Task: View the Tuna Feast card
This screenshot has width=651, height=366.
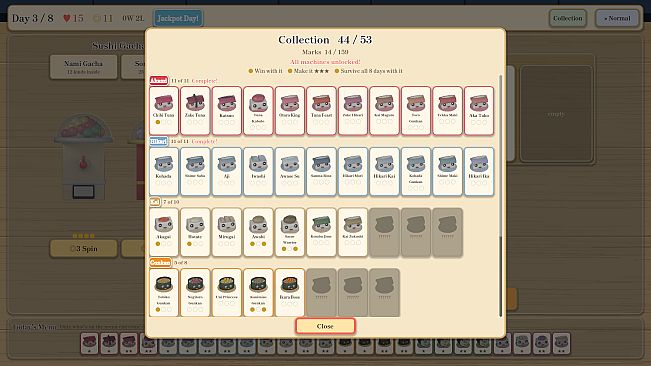Action: click(321, 111)
